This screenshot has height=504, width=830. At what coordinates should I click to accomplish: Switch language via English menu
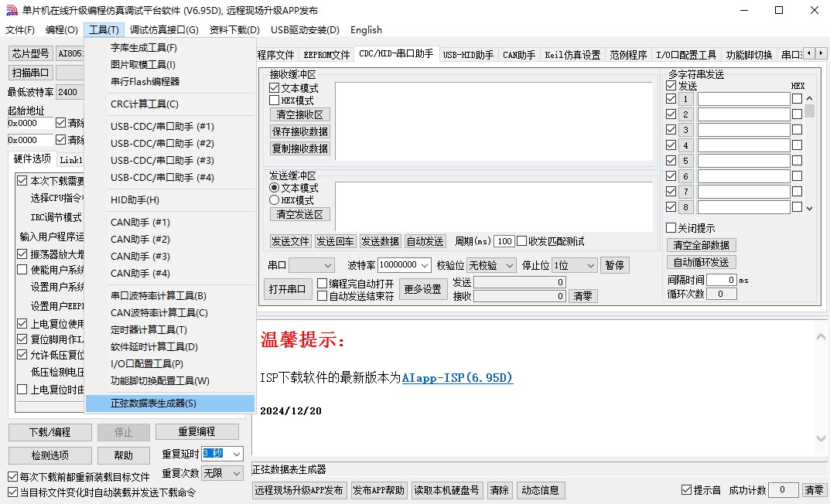click(x=367, y=29)
